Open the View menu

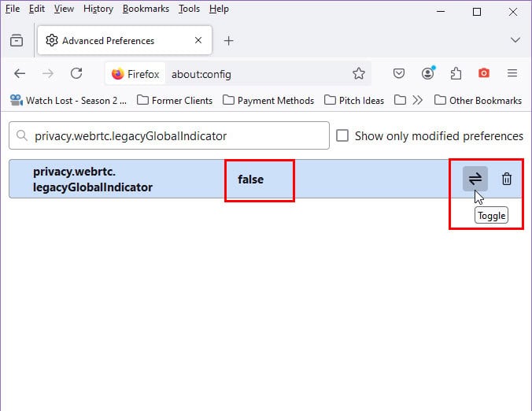point(64,9)
